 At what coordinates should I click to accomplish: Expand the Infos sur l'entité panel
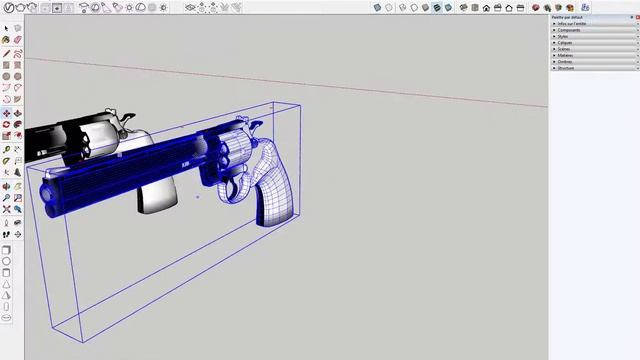pyautogui.click(x=596, y=24)
